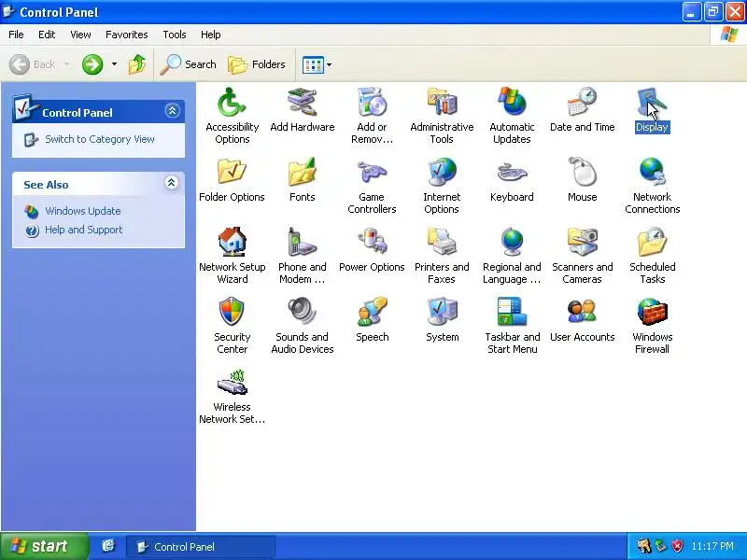
Task: Select Network Setup Wizard icon
Action: point(232,242)
